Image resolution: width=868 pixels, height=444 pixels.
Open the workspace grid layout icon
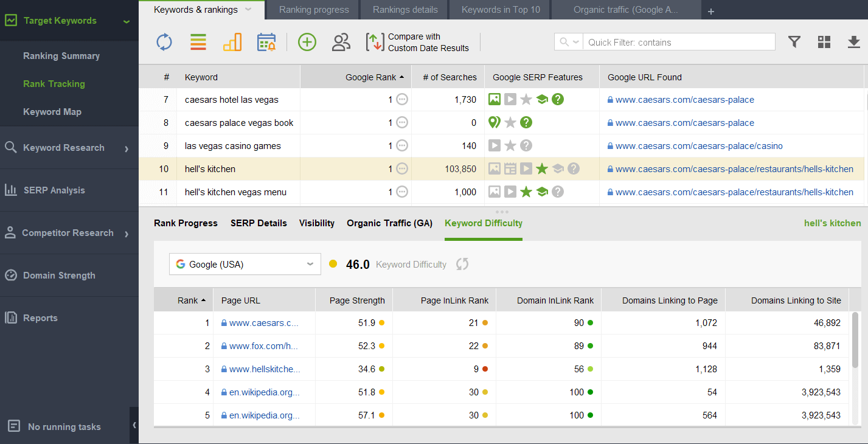[824, 41]
